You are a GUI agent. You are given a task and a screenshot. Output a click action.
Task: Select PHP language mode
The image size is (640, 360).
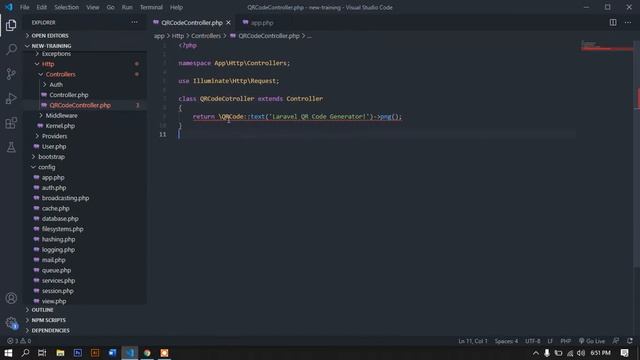(x=565, y=341)
